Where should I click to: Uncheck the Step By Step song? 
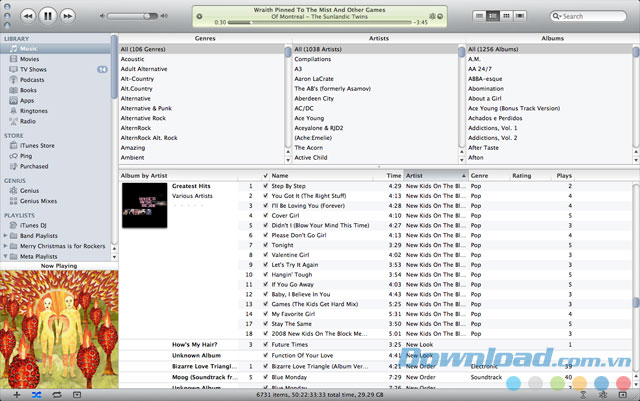coord(265,186)
